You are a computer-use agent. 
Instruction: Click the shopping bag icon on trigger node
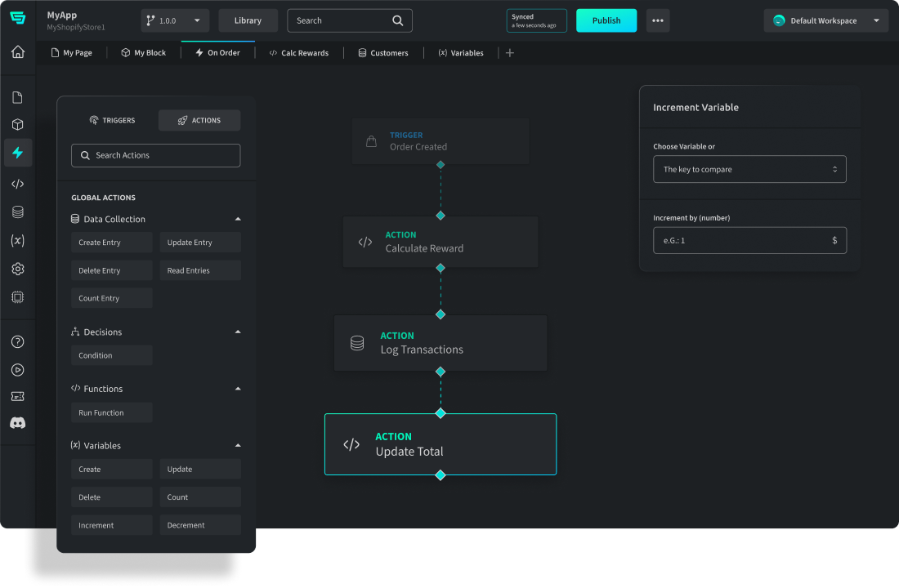click(x=372, y=141)
